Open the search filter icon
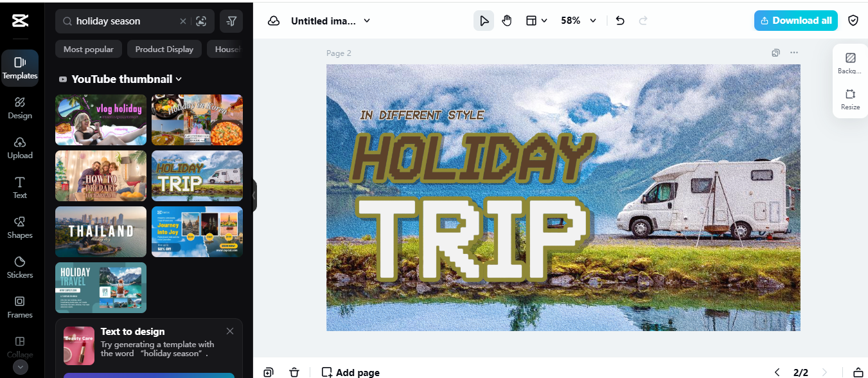The image size is (868, 378). point(231,21)
